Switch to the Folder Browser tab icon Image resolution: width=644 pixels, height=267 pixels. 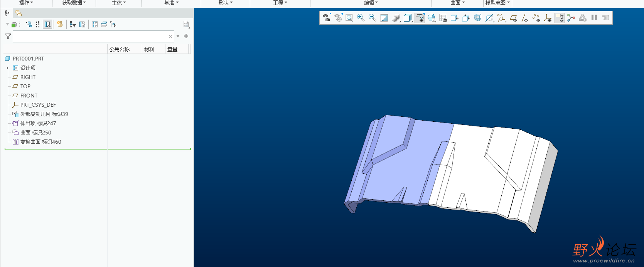click(18, 13)
